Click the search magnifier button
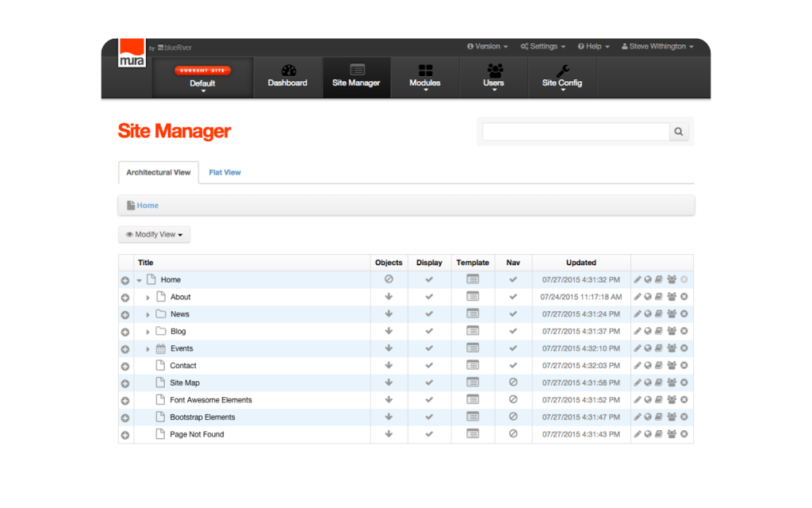Image resolution: width=812 pixels, height=508 pixels. [679, 132]
